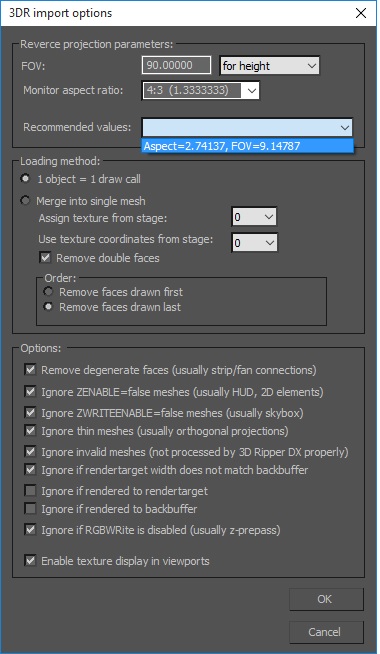Select '1 object = 1 draw call' radio
This screenshot has height=654, width=380.
(25, 179)
